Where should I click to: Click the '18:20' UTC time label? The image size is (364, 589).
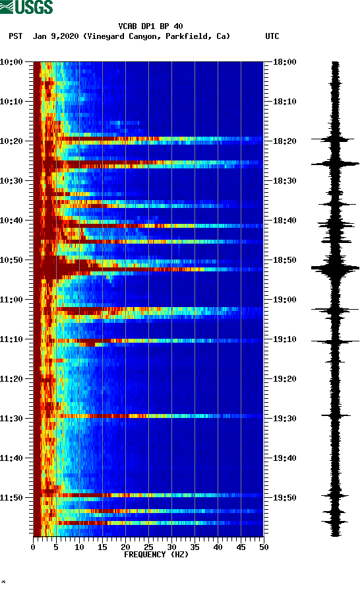point(284,141)
